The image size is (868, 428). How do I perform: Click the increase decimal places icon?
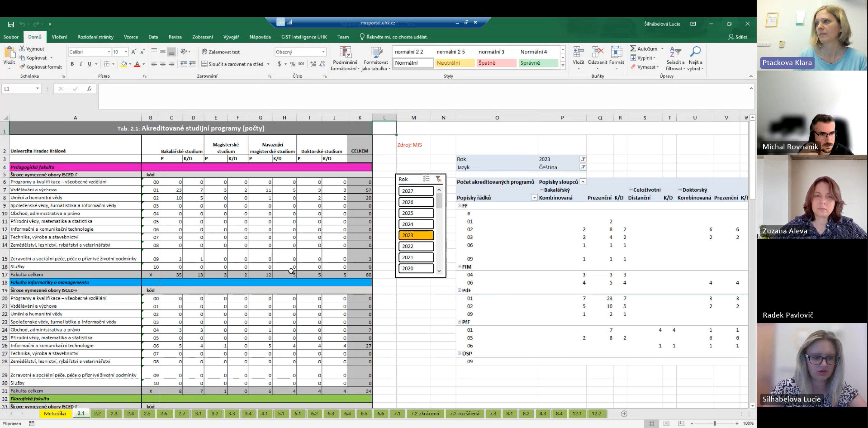point(313,64)
